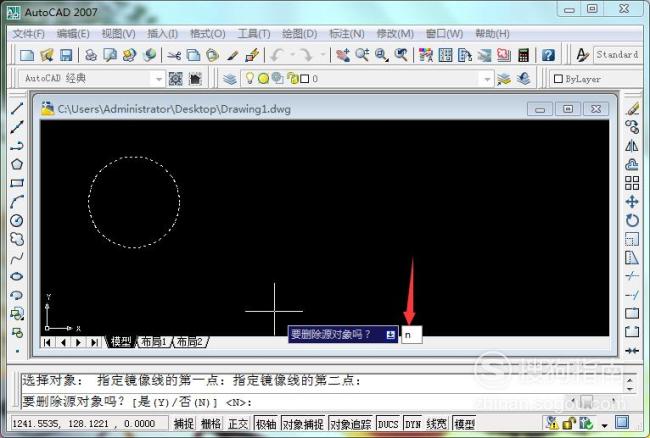Screen dimensions: 650x438
Task: Open the 修改(M) menu
Action: click(x=395, y=34)
